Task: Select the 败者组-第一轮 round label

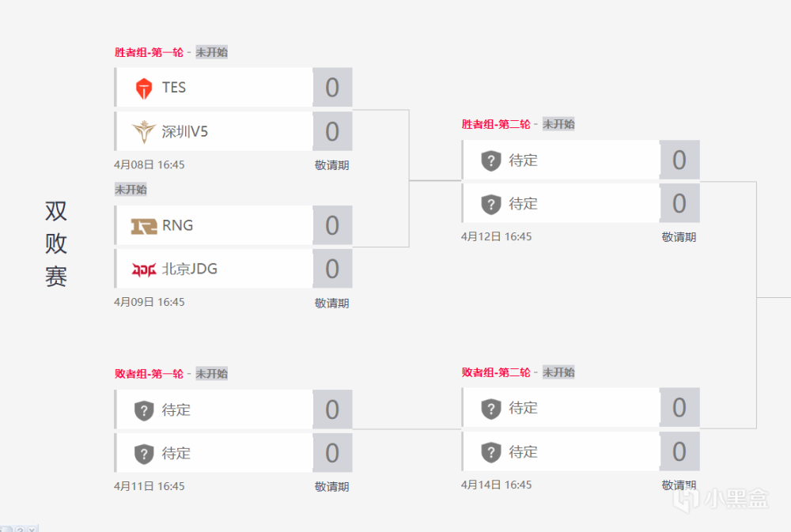Action: click(x=149, y=374)
